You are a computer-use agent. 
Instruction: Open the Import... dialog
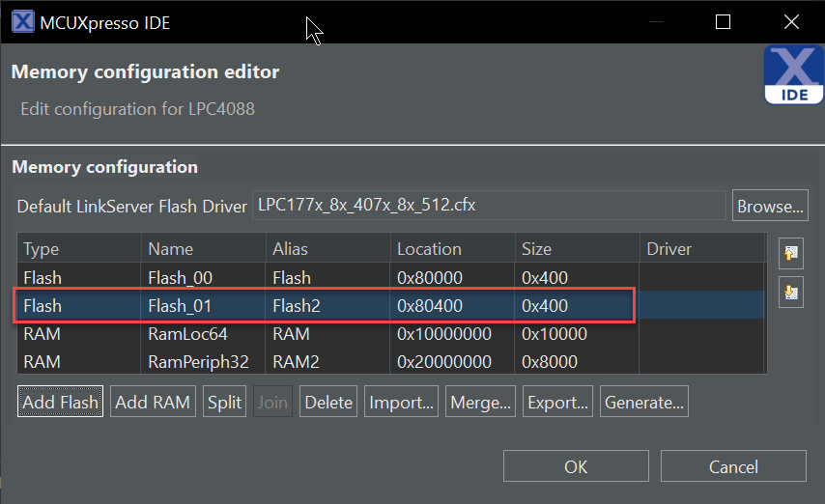(402, 402)
